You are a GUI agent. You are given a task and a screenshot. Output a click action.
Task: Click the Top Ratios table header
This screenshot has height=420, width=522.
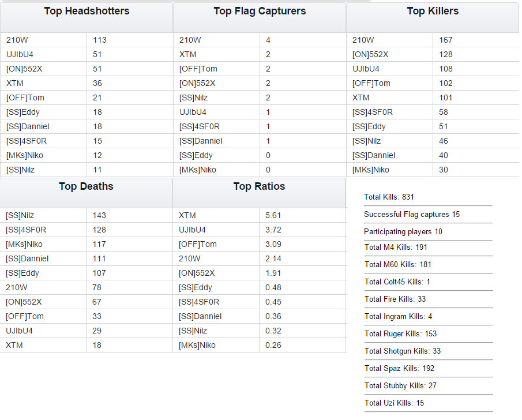point(259,193)
